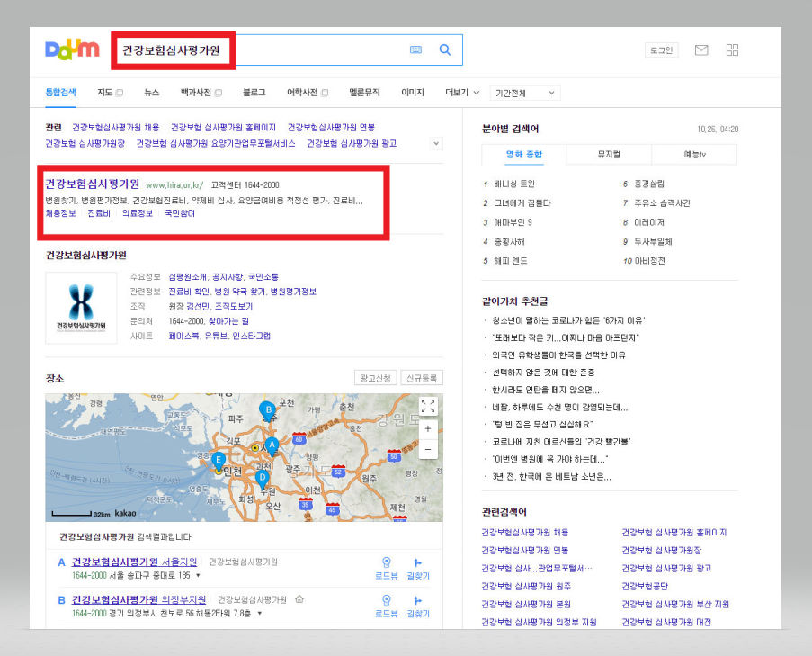Open 로드뷰 for 의정부지원 result

point(387,607)
